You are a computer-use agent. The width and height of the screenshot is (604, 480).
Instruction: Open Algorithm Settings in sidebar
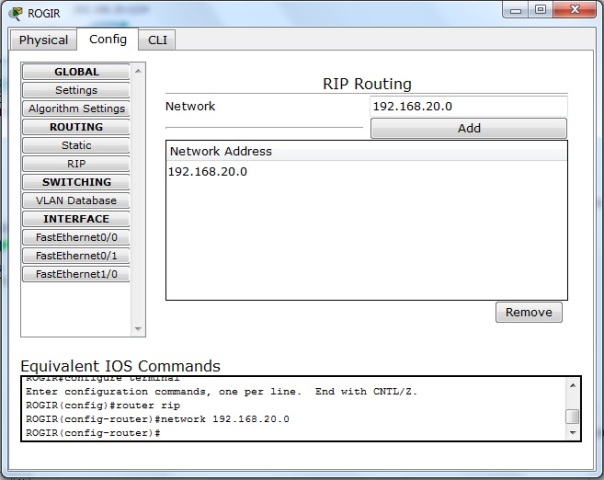point(76,108)
